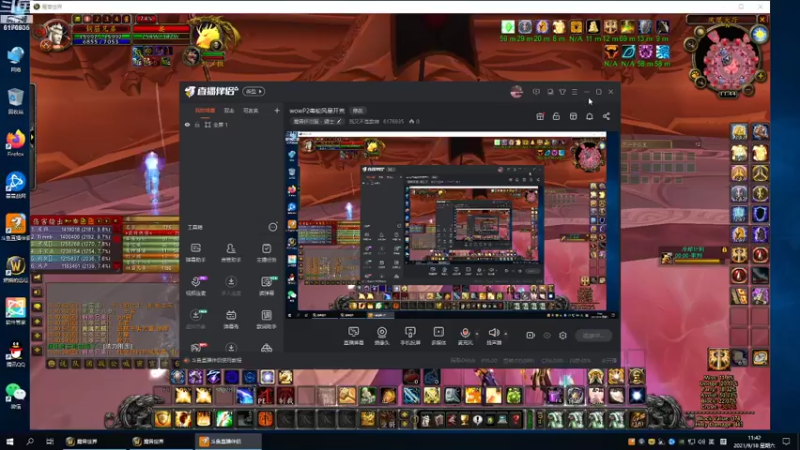Open the multimedia source button
Image resolution: width=800 pixels, height=450 pixels.
tap(438, 336)
